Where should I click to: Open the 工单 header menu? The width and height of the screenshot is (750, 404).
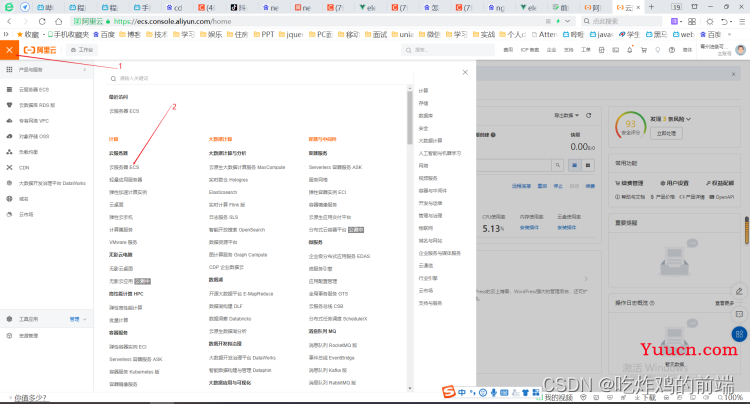pyautogui.click(x=585, y=50)
